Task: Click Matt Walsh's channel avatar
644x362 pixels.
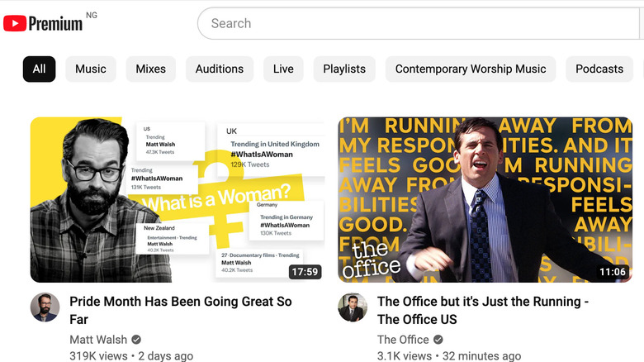Action: pyautogui.click(x=45, y=307)
